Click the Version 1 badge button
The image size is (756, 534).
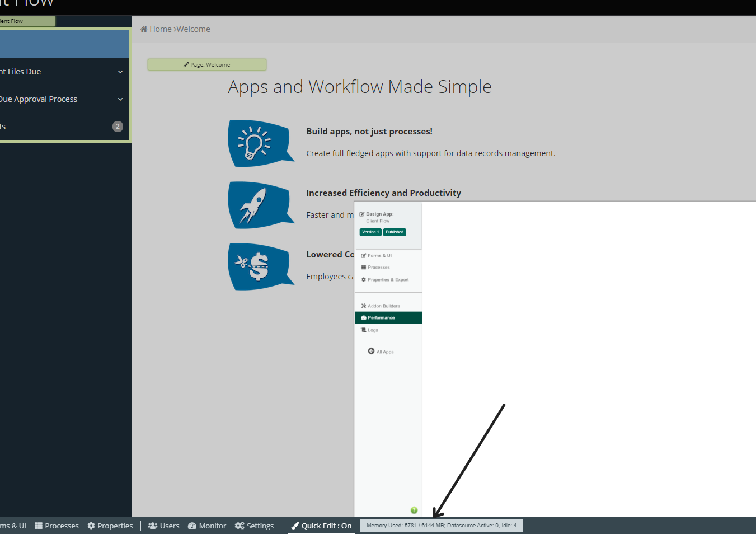(370, 232)
